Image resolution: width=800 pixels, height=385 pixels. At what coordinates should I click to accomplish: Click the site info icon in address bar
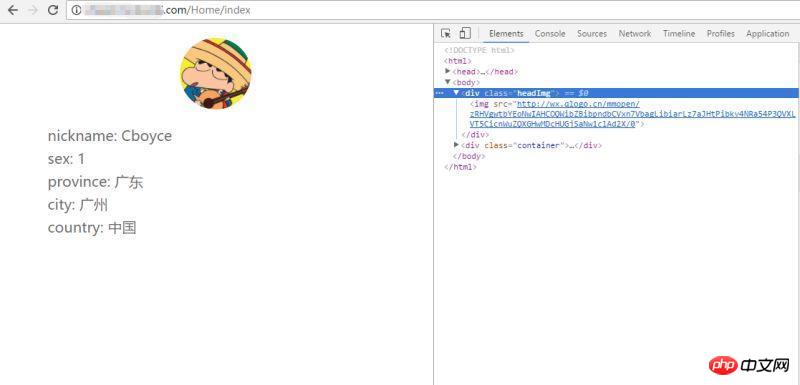[76, 10]
